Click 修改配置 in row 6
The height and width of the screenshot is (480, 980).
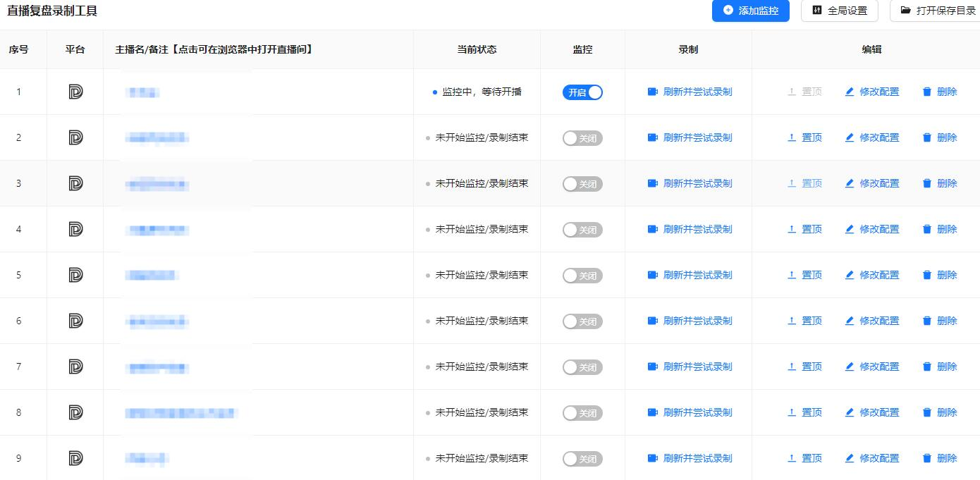(879, 321)
